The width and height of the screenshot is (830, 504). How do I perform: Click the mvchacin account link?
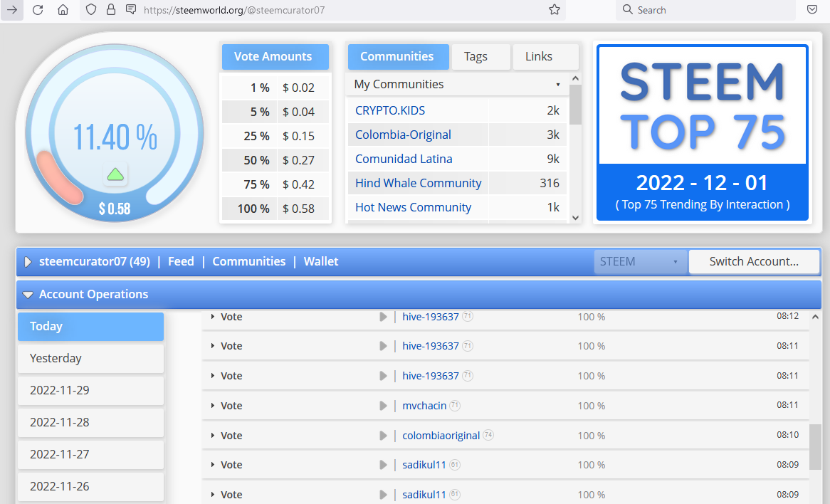[x=424, y=406]
